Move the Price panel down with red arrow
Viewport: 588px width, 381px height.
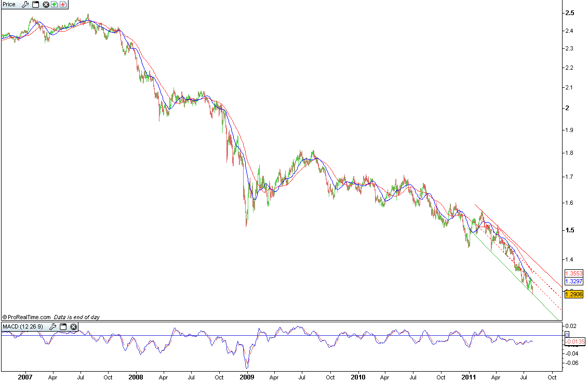63,5
